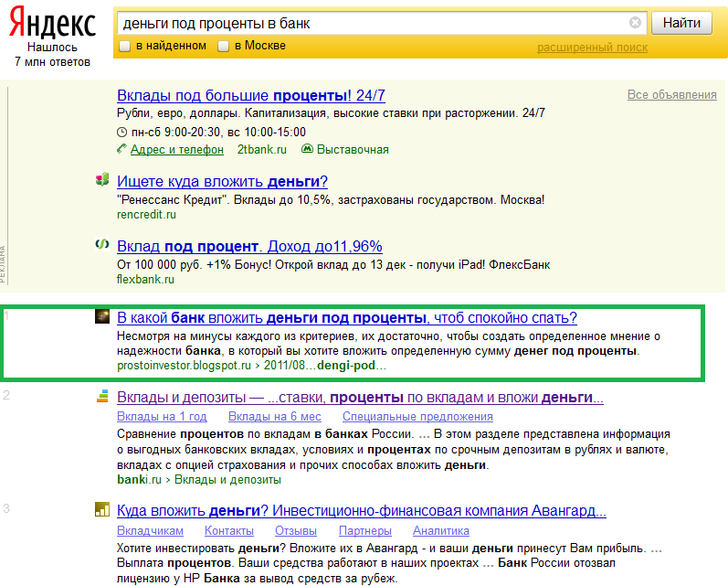728x586 pixels.
Task: Open result 'Вклады и депозиты — ...ставки'
Action: [360, 398]
